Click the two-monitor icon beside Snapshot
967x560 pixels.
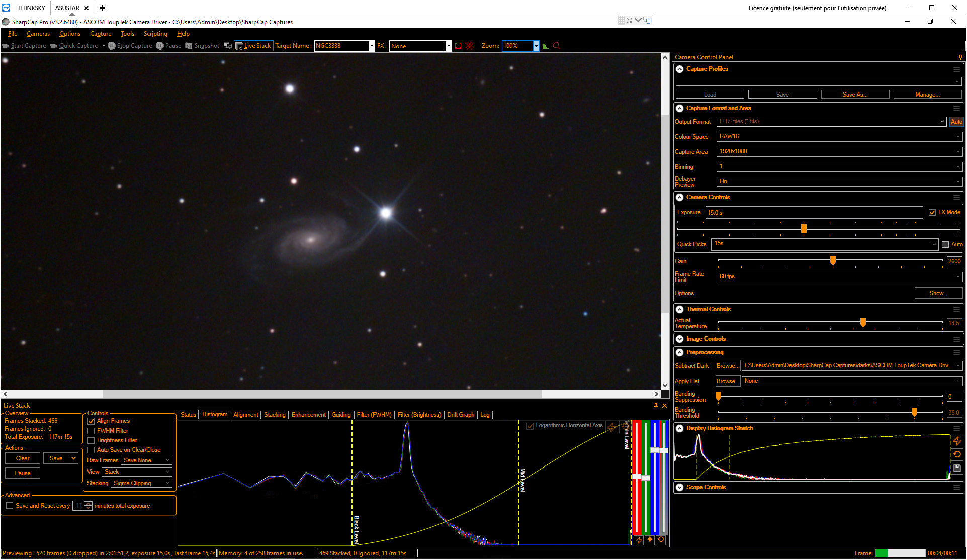click(x=228, y=46)
